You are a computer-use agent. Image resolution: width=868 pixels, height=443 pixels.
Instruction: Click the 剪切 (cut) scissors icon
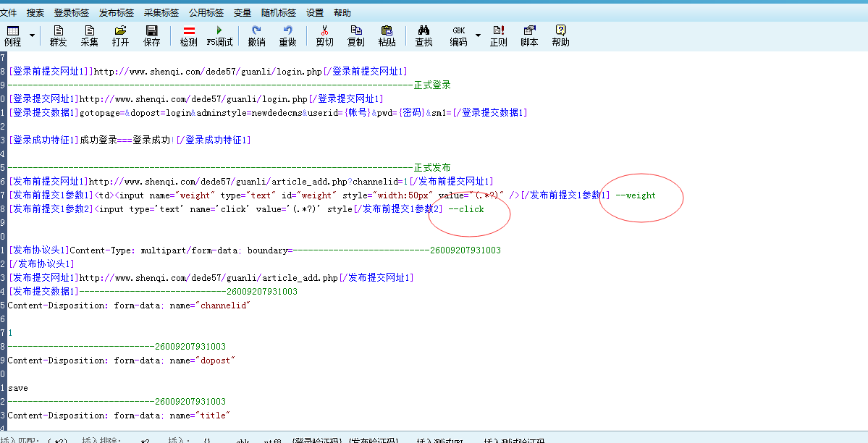(324, 35)
